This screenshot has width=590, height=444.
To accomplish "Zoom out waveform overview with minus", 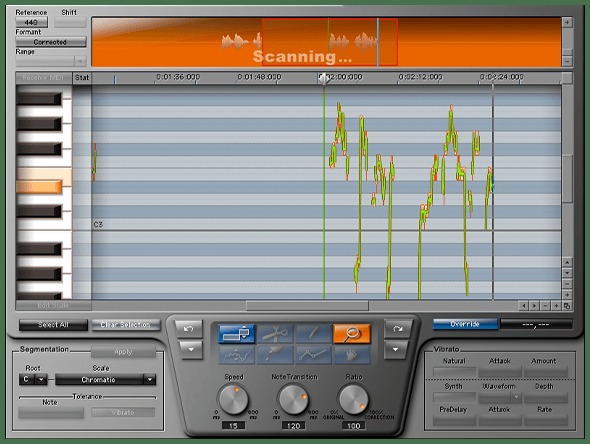I will point(567,61).
